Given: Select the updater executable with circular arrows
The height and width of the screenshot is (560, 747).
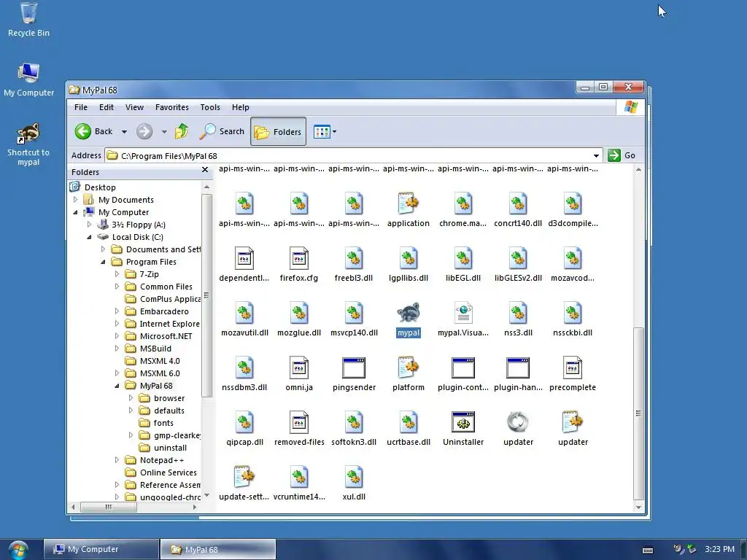Looking at the screenshot, I should (x=518, y=422).
